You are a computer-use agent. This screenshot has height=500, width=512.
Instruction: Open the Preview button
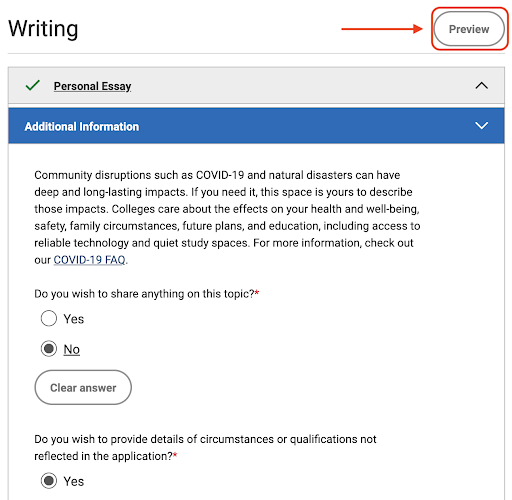pos(469,29)
